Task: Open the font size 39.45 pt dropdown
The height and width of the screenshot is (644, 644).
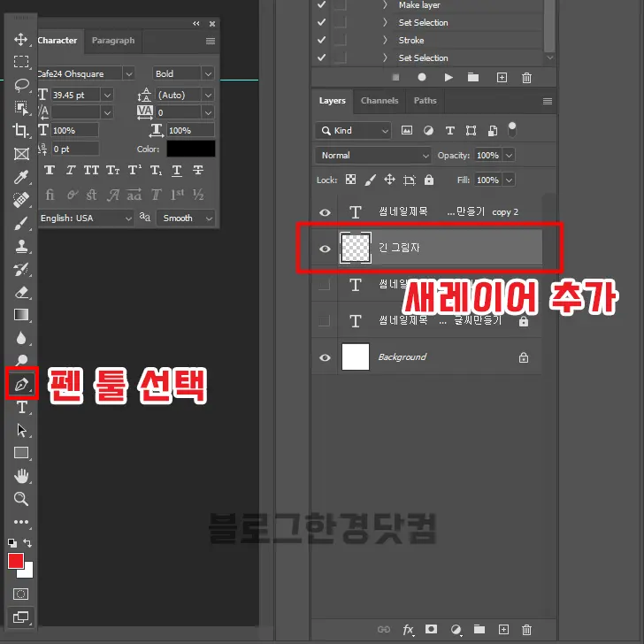Action: pos(107,96)
